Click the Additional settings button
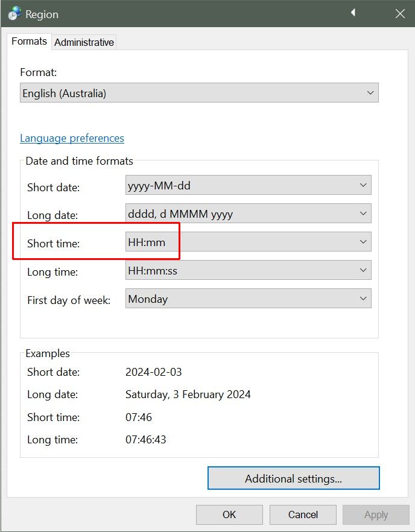The width and height of the screenshot is (415, 532). [293, 479]
